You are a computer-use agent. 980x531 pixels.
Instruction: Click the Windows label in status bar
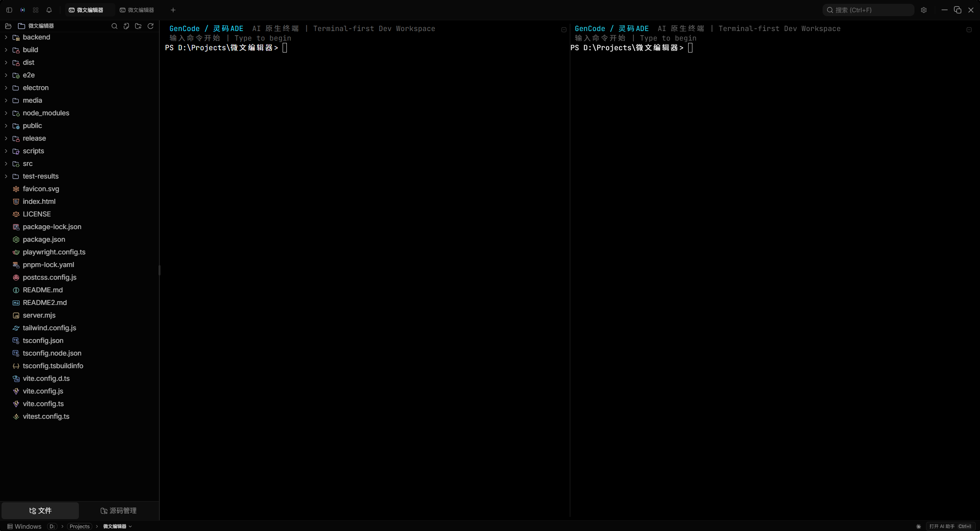[x=24, y=526]
